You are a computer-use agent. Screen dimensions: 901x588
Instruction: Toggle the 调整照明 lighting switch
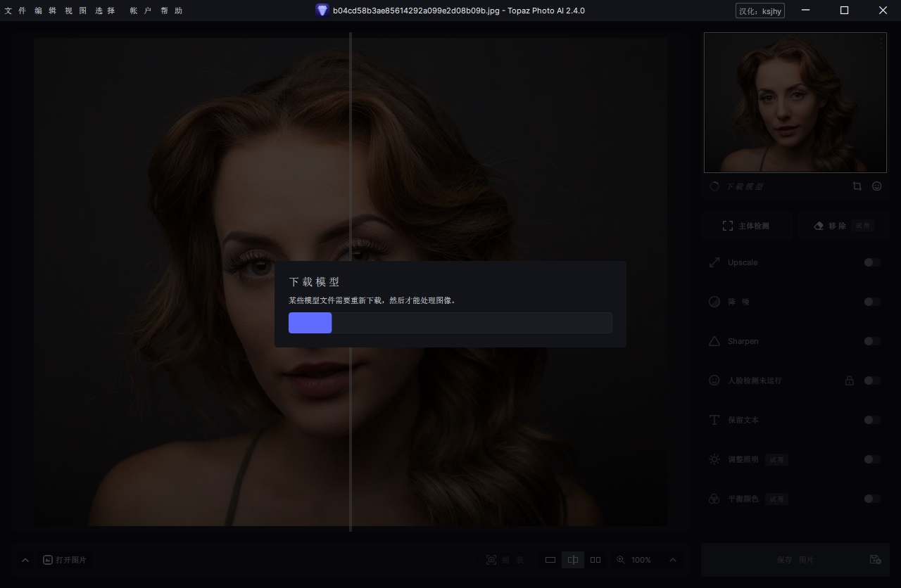pos(872,459)
